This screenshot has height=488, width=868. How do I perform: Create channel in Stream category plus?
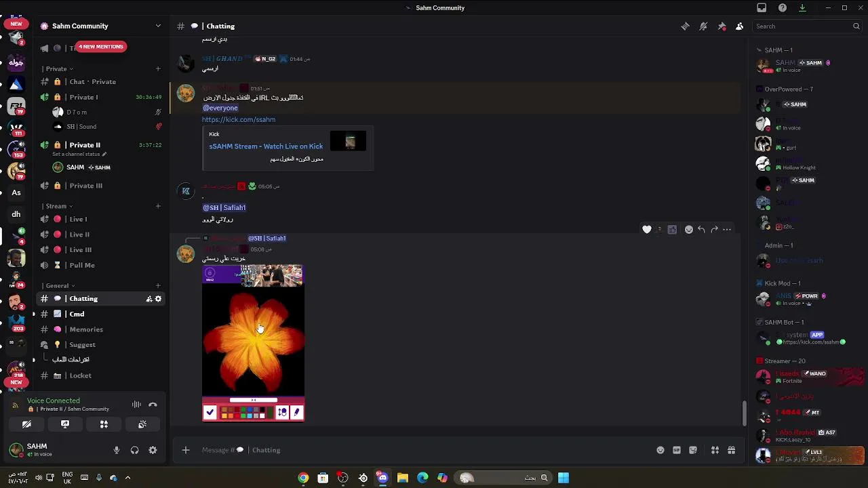[158, 206]
